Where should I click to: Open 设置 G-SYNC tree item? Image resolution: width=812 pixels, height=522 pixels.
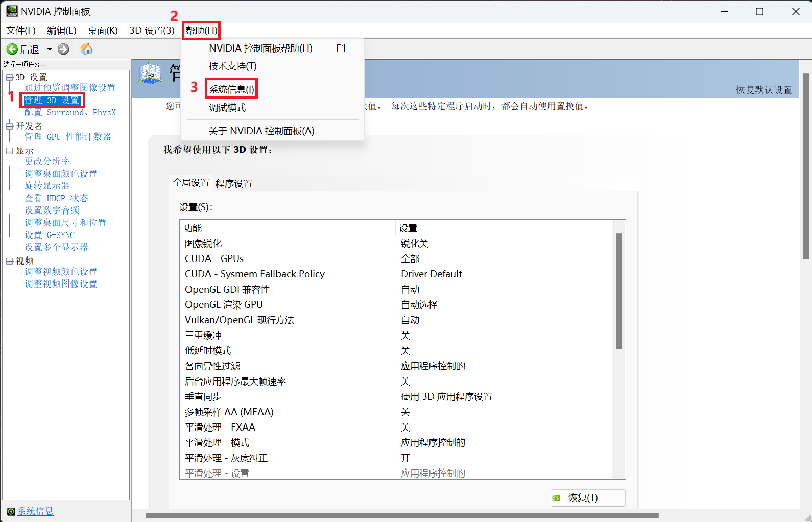pos(50,235)
